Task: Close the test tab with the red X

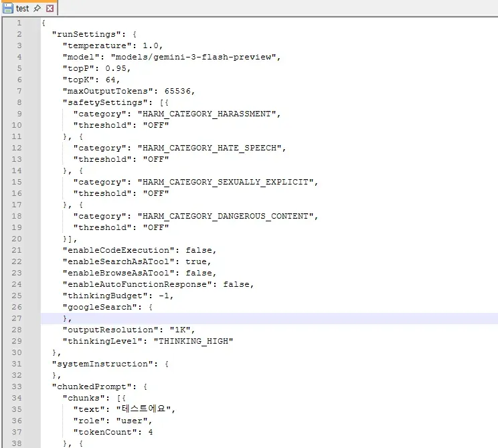Action: pos(50,9)
